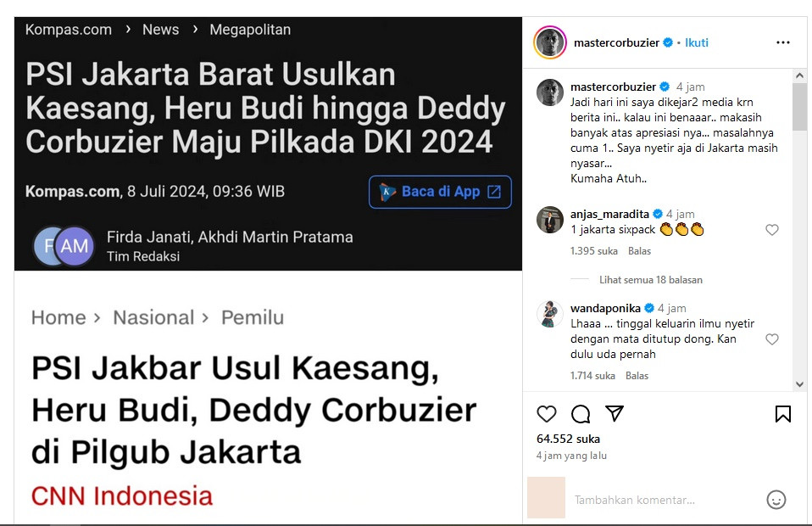The height and width of the screenshot is (526, 812).
Task: Open anjas_maradita's profile avatar
Action: pos(550,220)
